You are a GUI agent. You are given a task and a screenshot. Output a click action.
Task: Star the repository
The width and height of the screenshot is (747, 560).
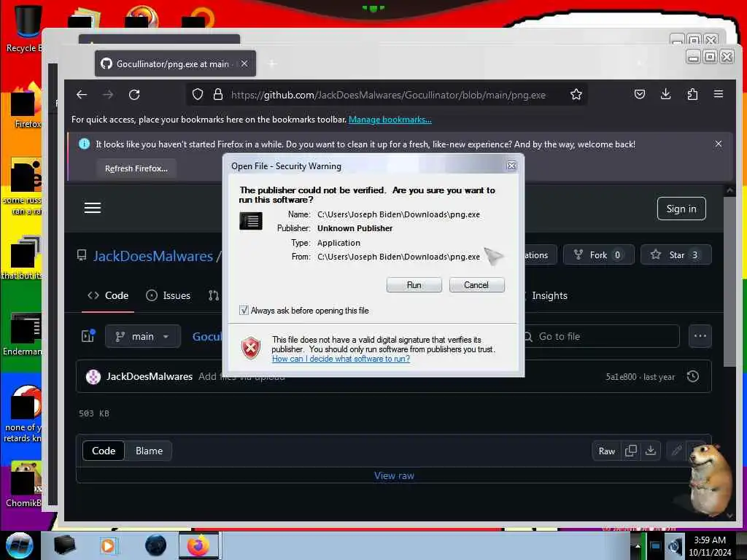pos(676,254)
